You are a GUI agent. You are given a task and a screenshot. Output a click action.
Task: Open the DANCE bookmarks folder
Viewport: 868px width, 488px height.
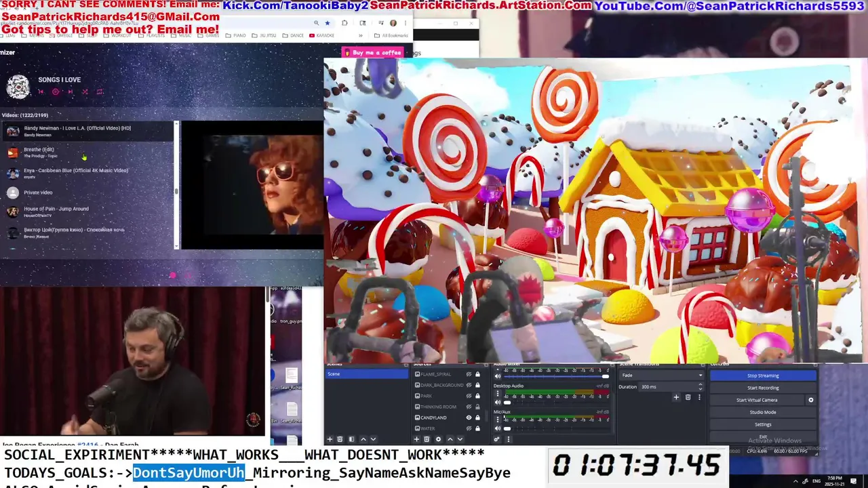[x=293, y=35]
